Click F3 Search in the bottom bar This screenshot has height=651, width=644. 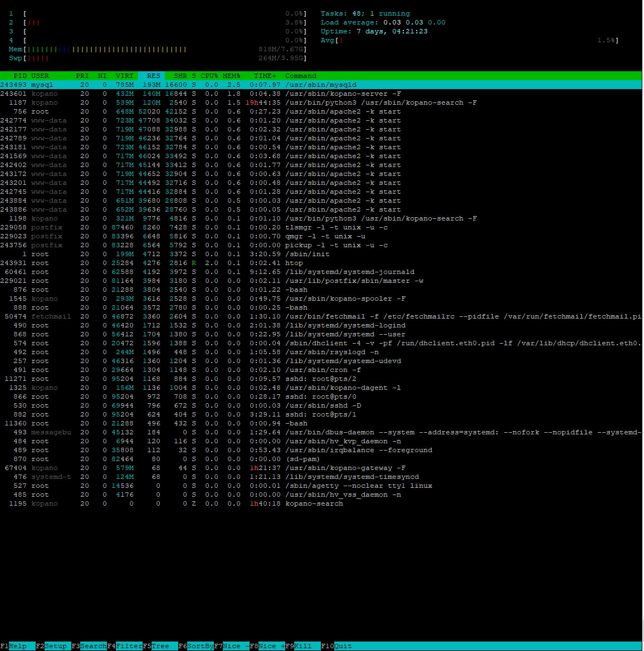pyautogui.click(x=89, y=646)
